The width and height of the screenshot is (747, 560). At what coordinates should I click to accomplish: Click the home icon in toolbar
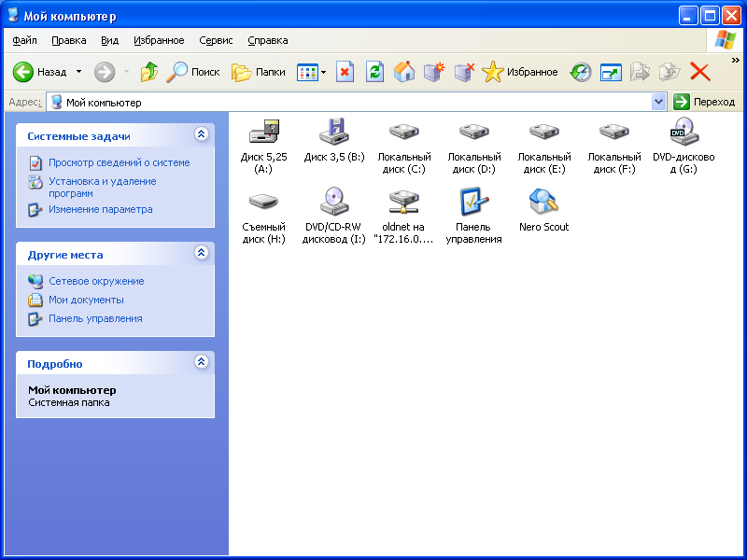coord(404,72)
